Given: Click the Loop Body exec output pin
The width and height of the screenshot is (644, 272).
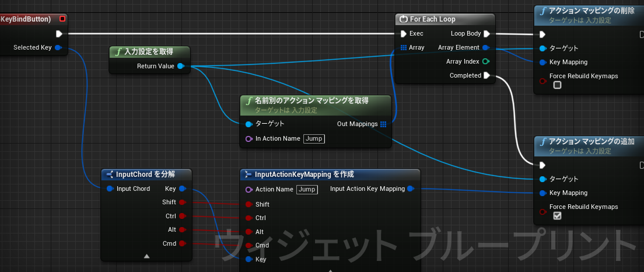Looking at the screenshot, I should coord(487,33).
